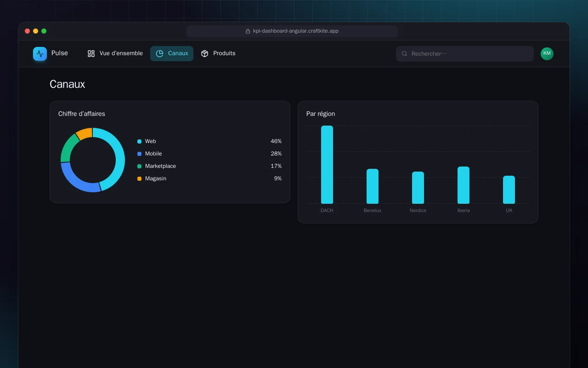The height and width of the screenshot is (368, 588).
Task: Click the 9% value for Magasin
Action: click(278, 178)
